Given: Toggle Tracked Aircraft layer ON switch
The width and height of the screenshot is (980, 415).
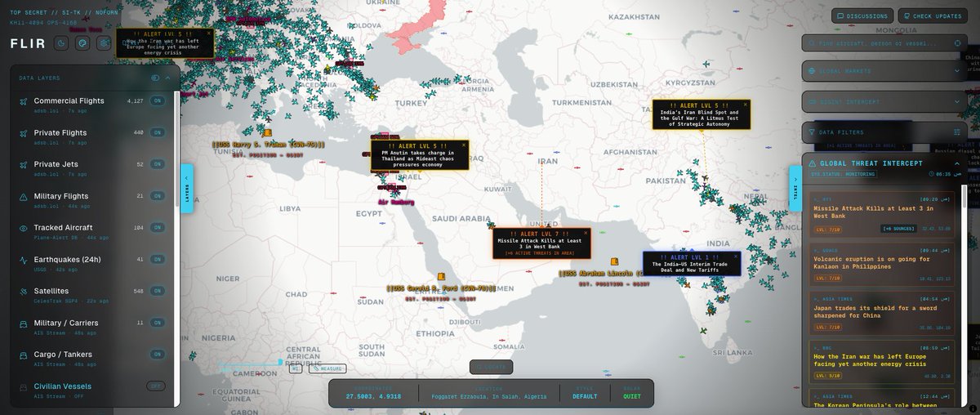Looking at the screenshot, I should pos(157,229).
